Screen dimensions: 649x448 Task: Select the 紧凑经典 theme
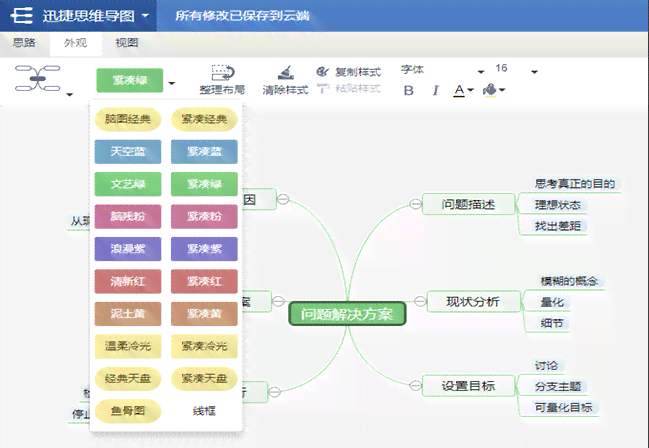204,119
